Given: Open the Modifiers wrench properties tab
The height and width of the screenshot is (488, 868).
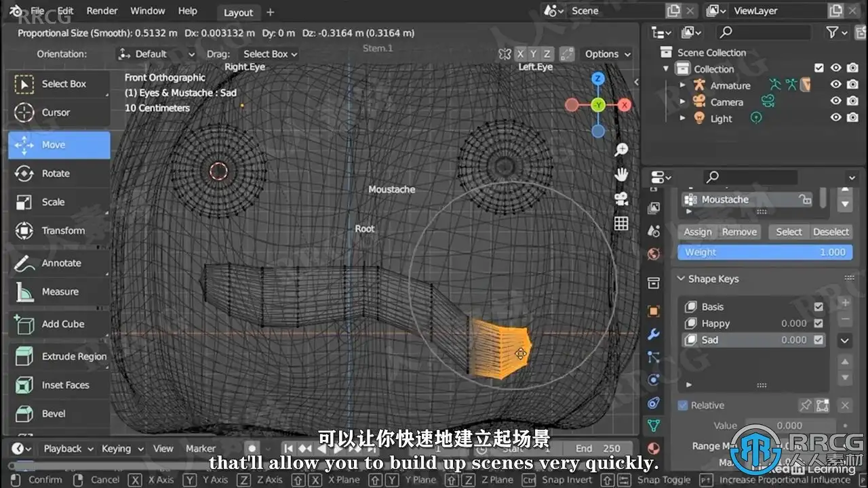Looking at the screenshot, I should point(654,334).
